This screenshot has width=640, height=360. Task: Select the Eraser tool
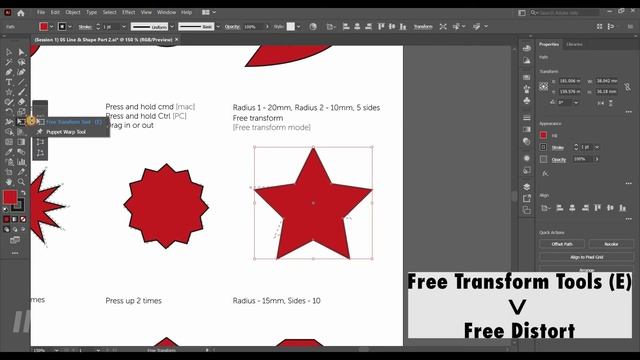(21, 102)
